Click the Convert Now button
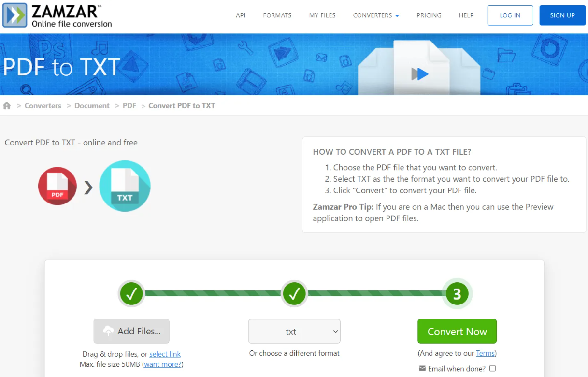Viewport: 588px width, 377px height. pyautogui.click(x=457, y=332)
